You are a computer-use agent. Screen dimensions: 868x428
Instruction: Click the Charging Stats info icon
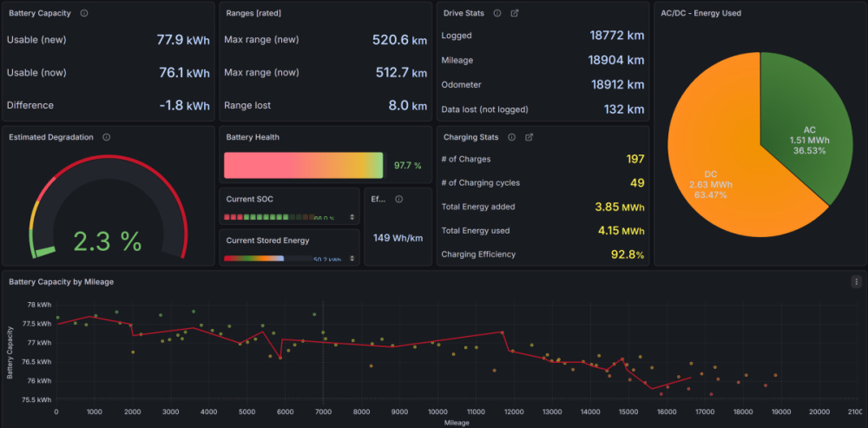[511, 137]
